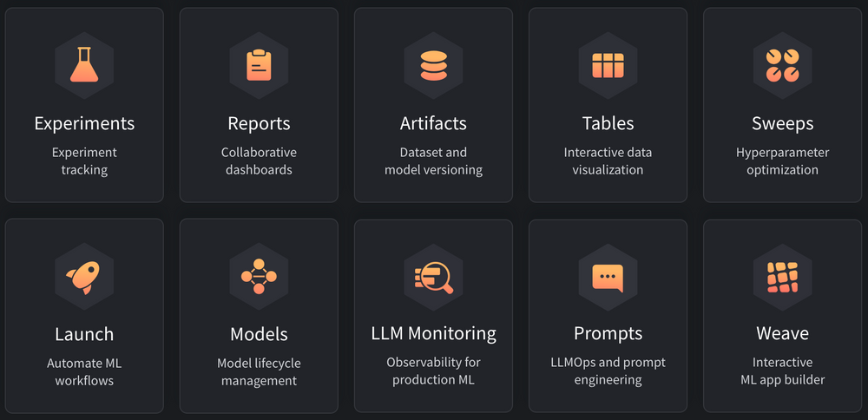This screenshot has width=868, height=420.
Task: Select the Artifacts database stack icon
Action: (x=433, y=65)
